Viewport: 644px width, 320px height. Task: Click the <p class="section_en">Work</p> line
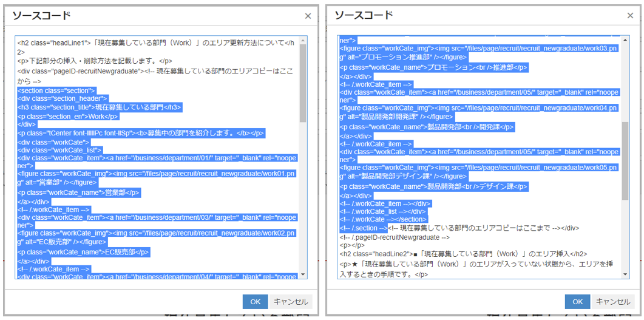[68, 116]
